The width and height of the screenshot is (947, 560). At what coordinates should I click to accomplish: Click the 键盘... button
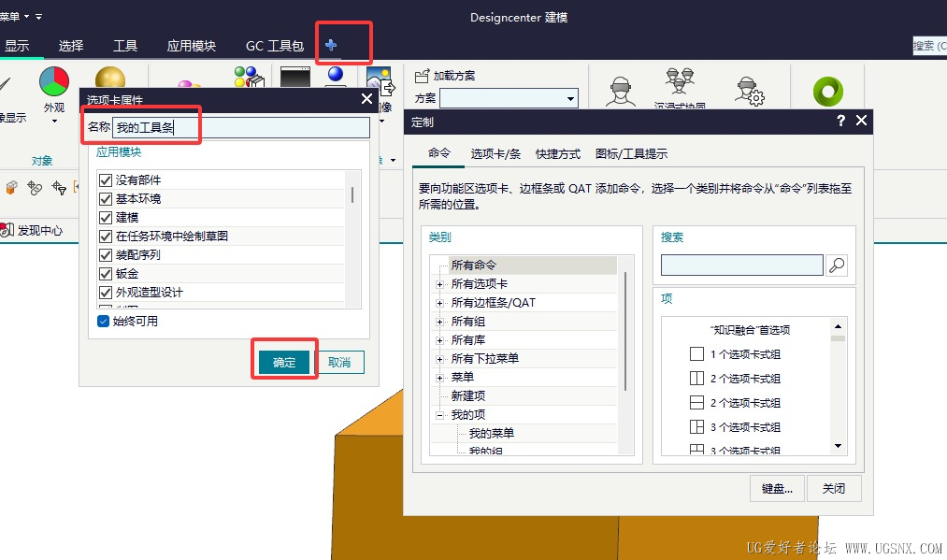point(777,488)
